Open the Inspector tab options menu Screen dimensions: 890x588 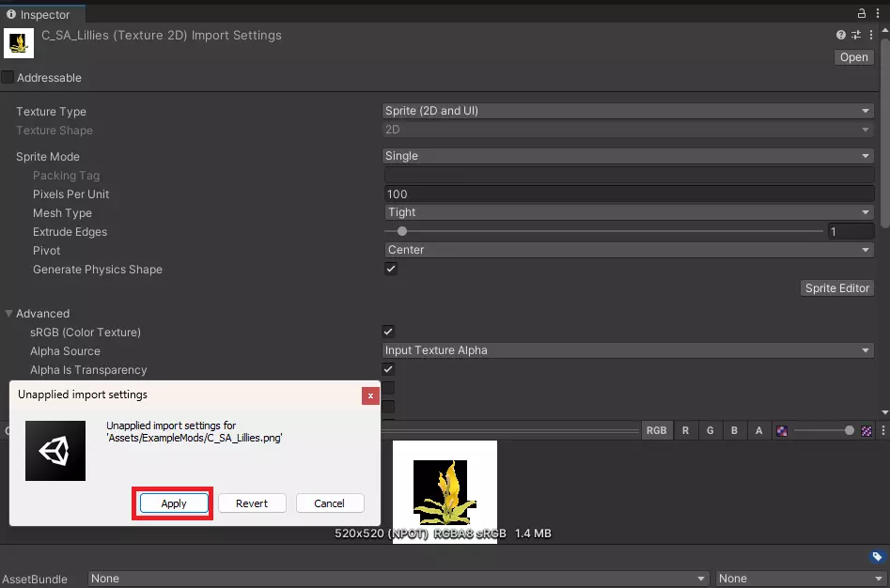tap(878, 13)
